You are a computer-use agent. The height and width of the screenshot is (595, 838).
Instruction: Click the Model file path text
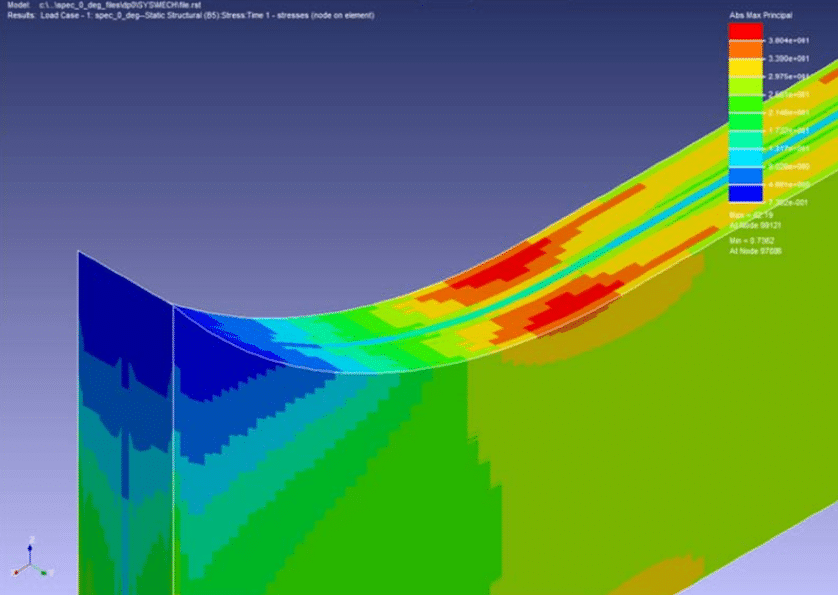[99, 5]
